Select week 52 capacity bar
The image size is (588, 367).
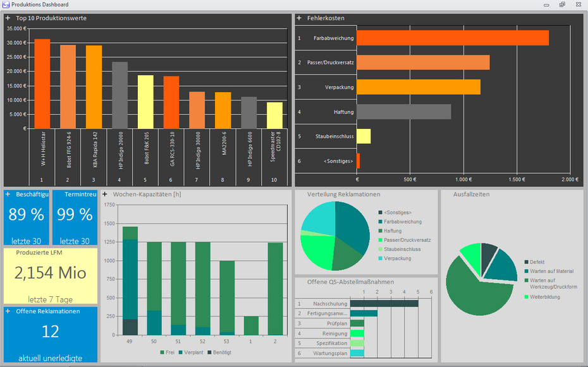click(202, 289)
